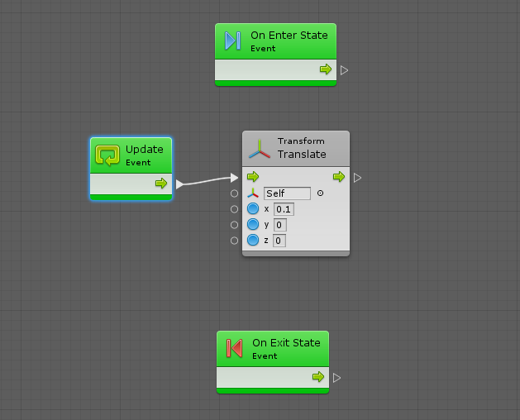Click the green output arrow on On Exit State
This screenshot has width=520, height=420.
point(318,377)
